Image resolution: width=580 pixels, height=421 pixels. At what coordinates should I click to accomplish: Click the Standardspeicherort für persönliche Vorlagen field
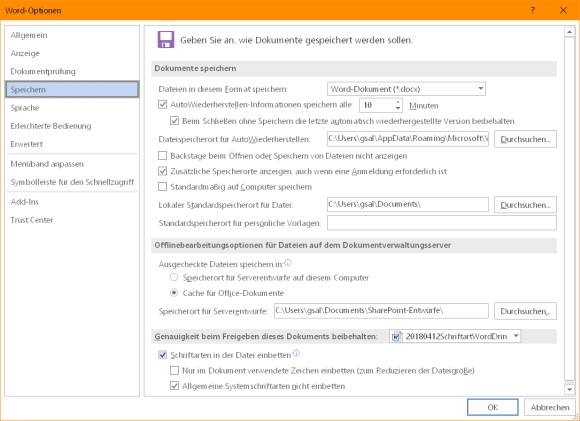click(x=442, y=223)
